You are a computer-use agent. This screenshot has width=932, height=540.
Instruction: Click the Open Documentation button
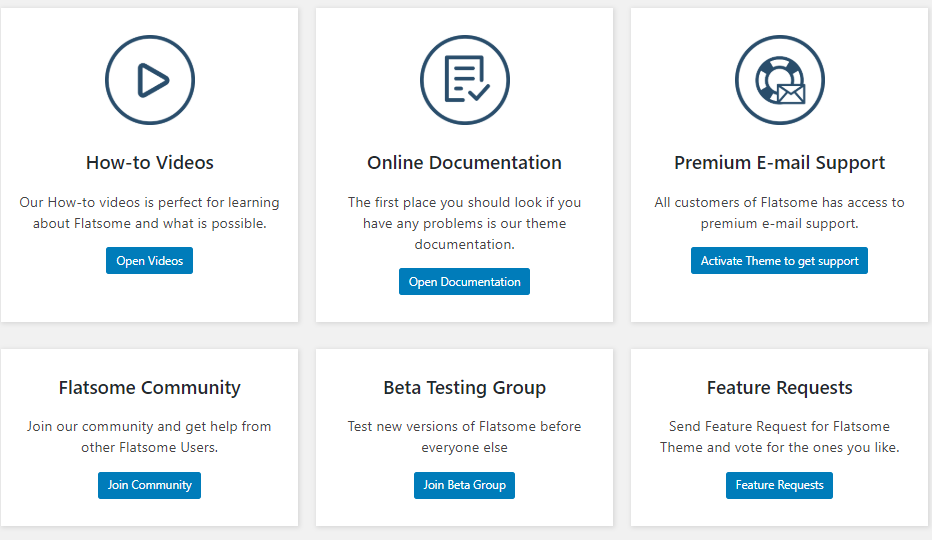click(x=464, y=282)
